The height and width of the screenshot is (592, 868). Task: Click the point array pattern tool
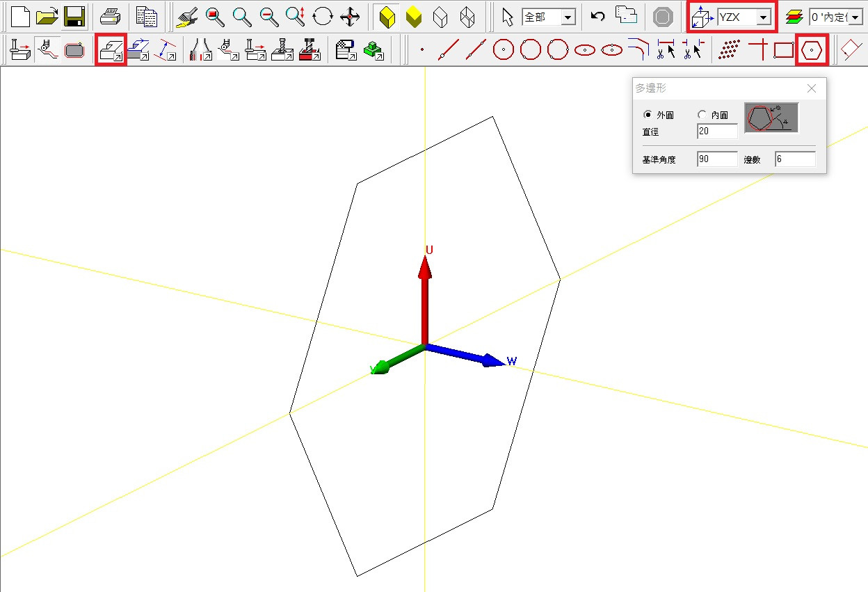point(728,50)
